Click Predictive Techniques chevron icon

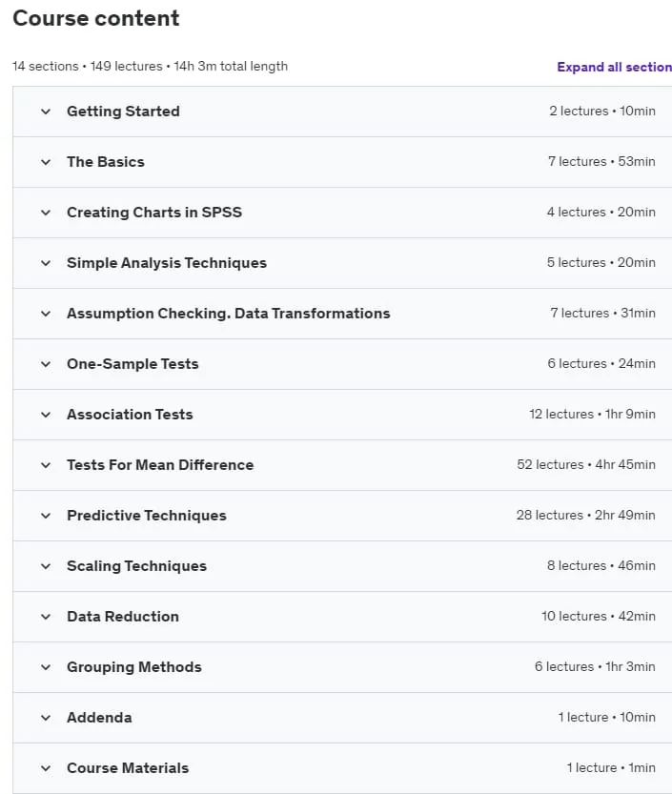point(46,516)
